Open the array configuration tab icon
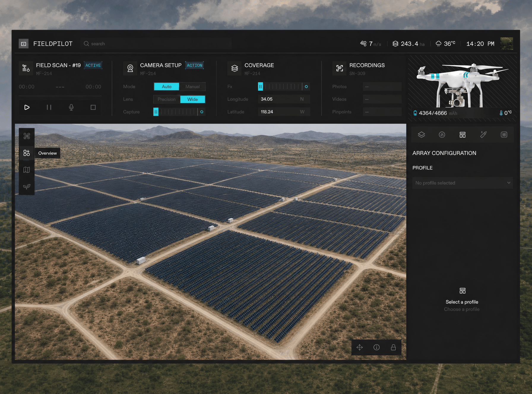532x394 pixels. click(463, 135)
